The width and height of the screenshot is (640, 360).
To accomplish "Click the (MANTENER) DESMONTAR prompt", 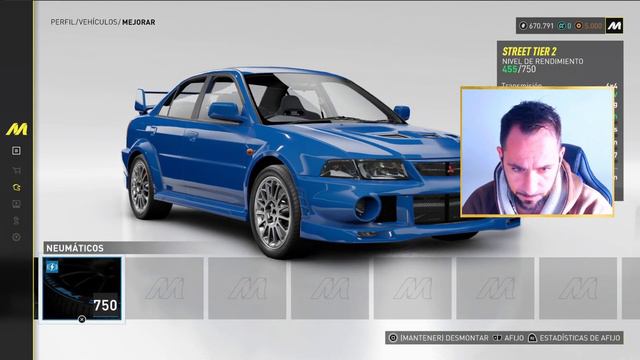I will coord(444,338).
